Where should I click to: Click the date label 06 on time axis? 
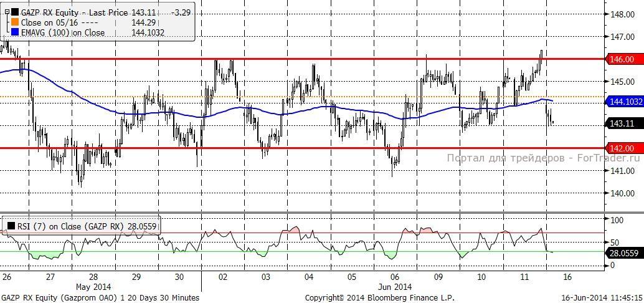(x=395, y=277)
